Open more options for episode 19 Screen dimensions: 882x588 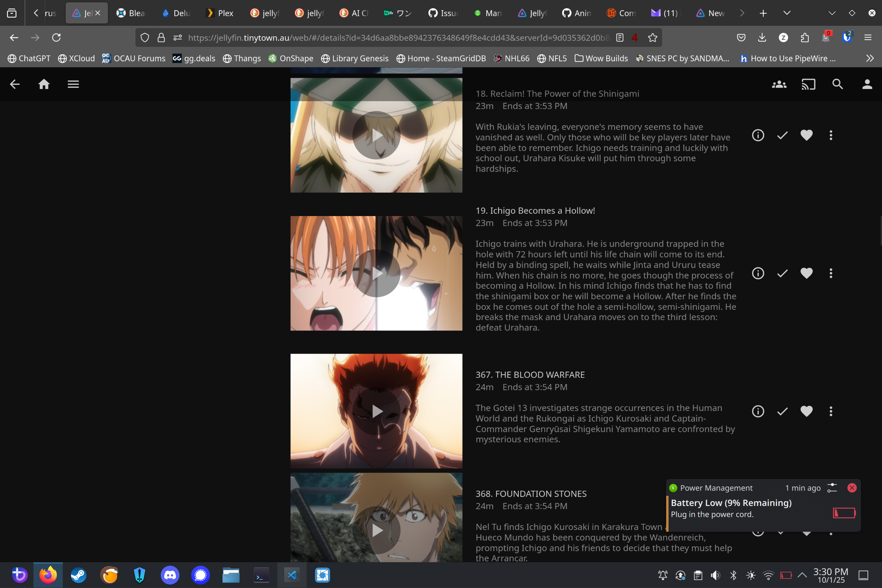pos(831,273)
